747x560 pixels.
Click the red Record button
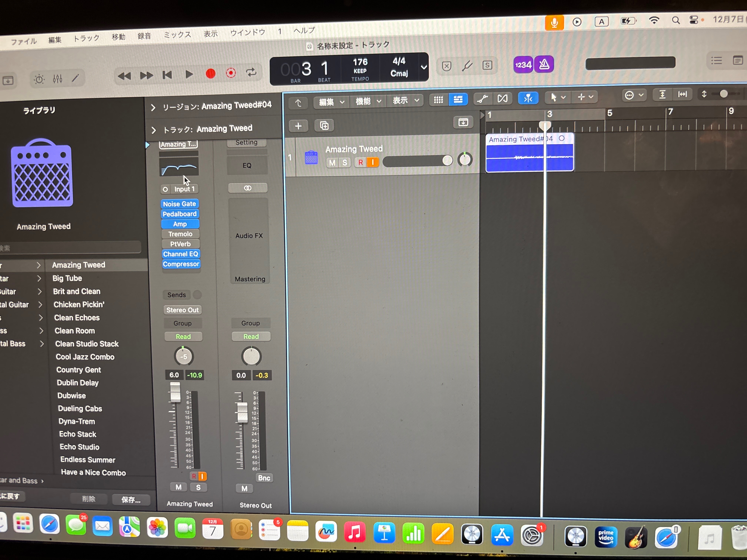pos(210,74)
